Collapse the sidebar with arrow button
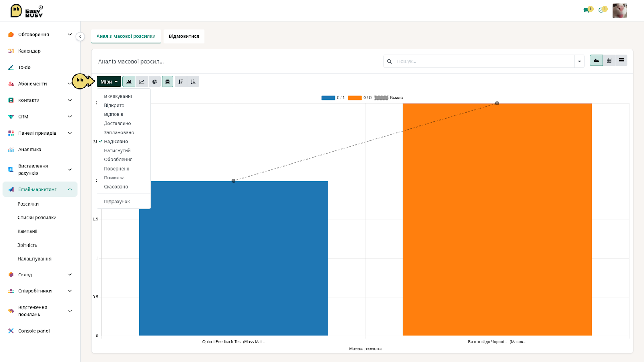644x362 pixels. (x=80, y=37)
